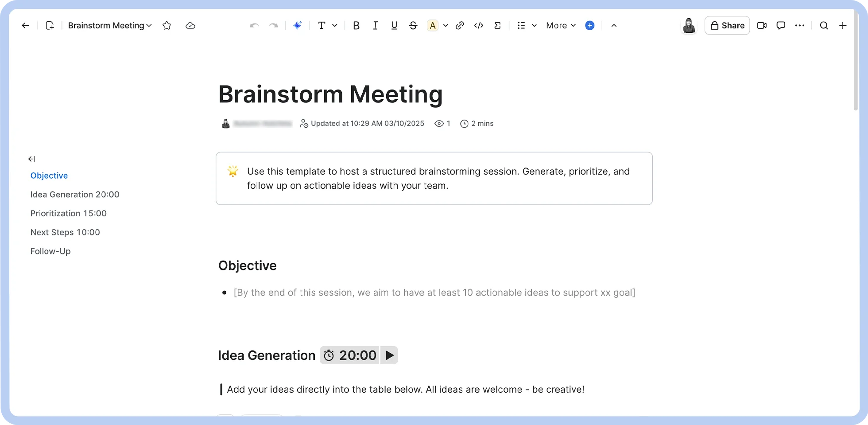
Task: Start the Idea Generation 20:00 timer
Action: pyautogui.click(x=389, y=355)
